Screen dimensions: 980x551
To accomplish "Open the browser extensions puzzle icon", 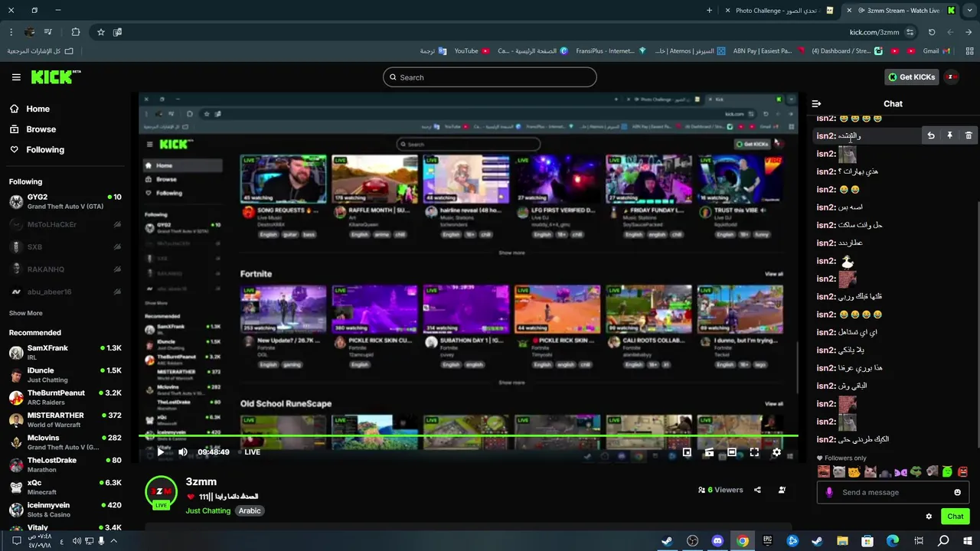I will (75, 32).
